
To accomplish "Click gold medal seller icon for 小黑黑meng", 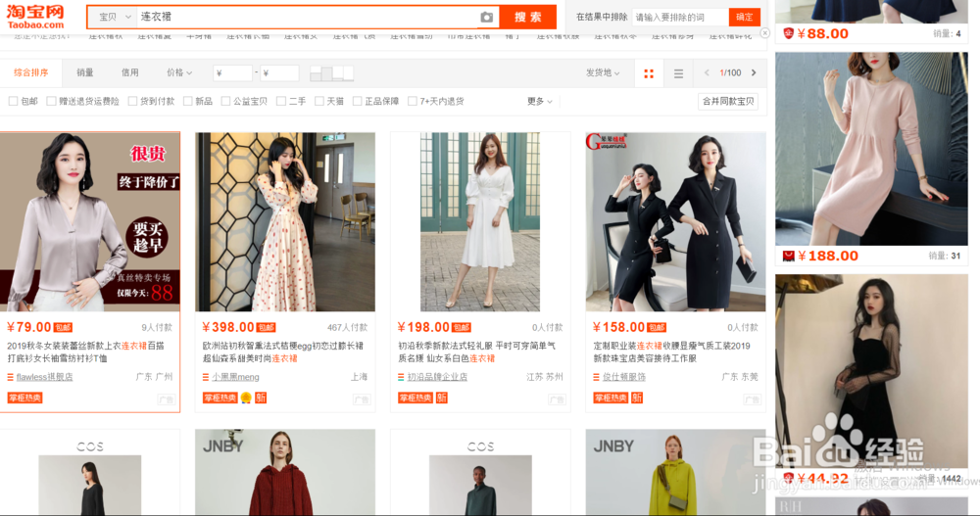I will pos(246,398).
